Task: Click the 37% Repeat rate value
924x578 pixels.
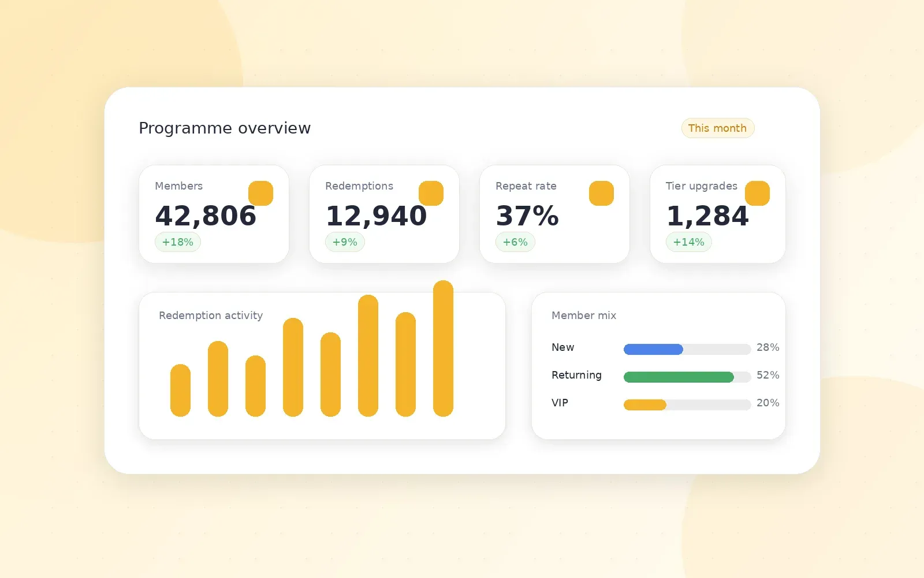Action: click(527, 216)
